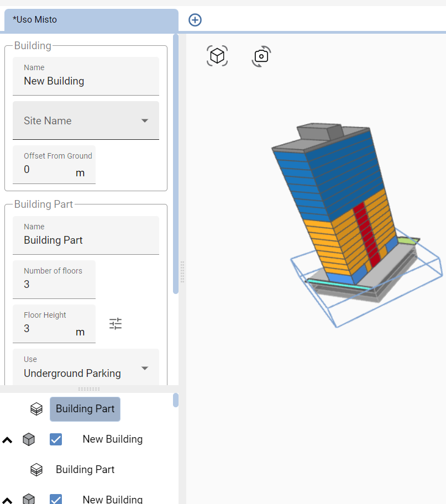Set the Number of floors field
The height and width of the screenshot is (504, 446).
54,280
